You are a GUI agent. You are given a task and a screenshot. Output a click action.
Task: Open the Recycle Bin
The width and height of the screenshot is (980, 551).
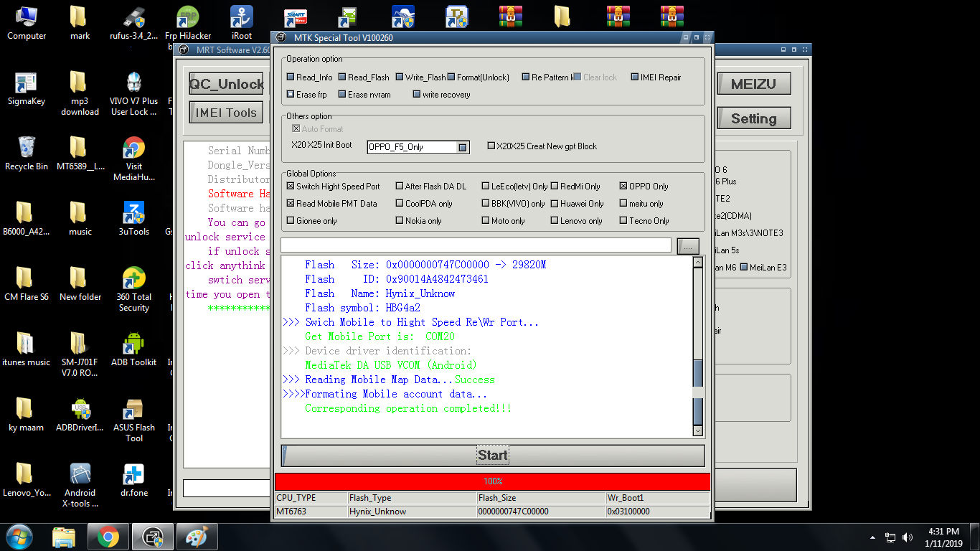pos(27,154)
